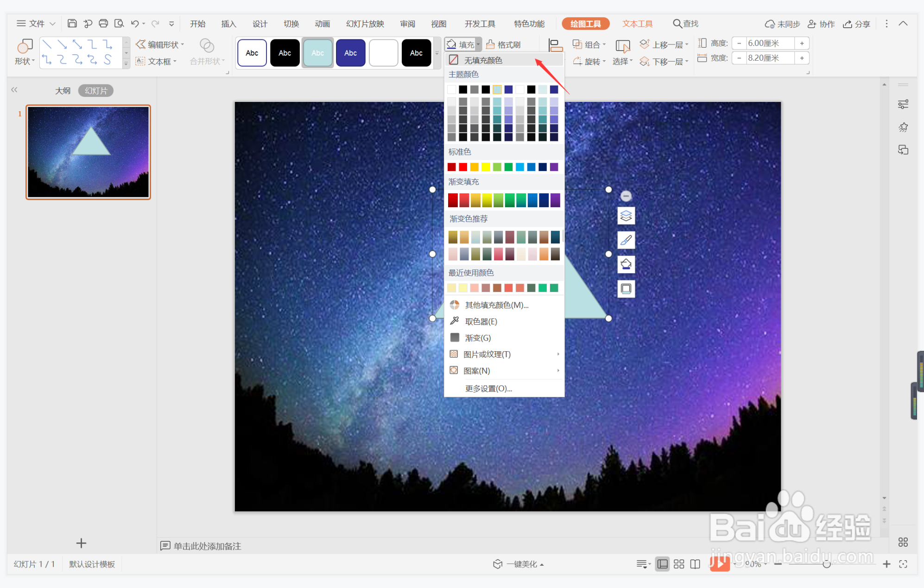The width and height of the screenshot is (924, 588).
Task: Select 无填充颜色 menu entry
Action: point(483,60)
